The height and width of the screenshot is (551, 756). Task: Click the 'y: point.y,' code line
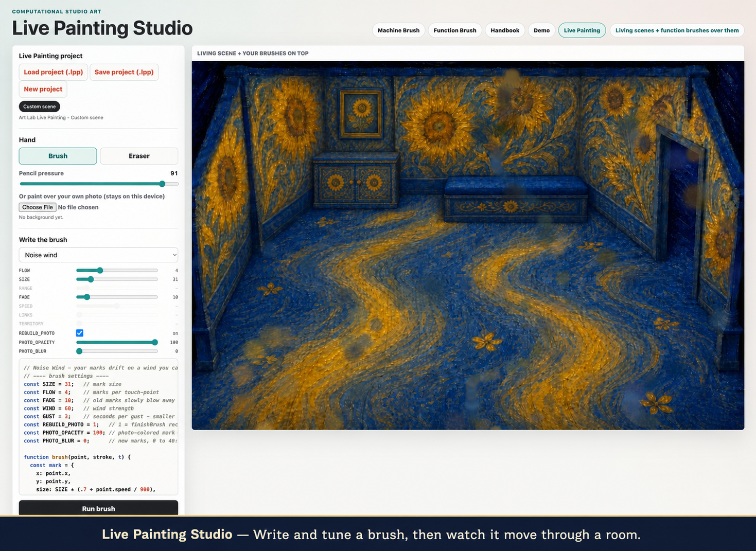[x=53, y=482]
